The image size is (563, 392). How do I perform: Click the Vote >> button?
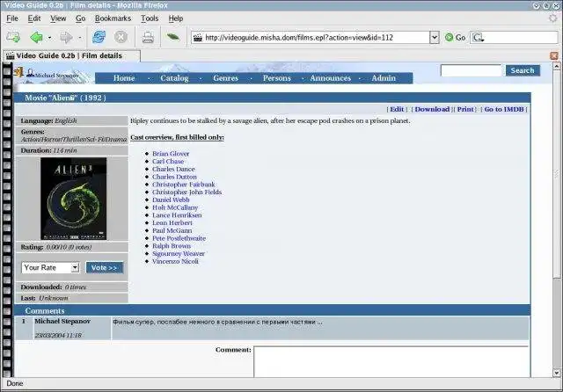[104, 267]
